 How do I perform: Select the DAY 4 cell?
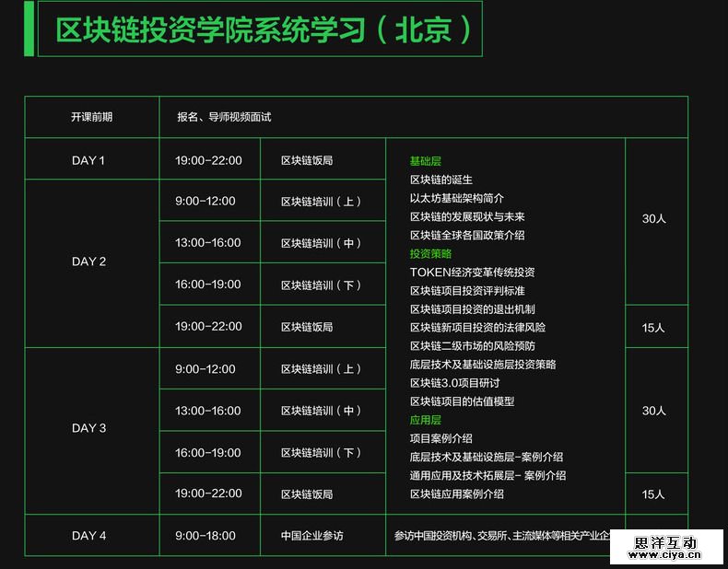point(88,536)
